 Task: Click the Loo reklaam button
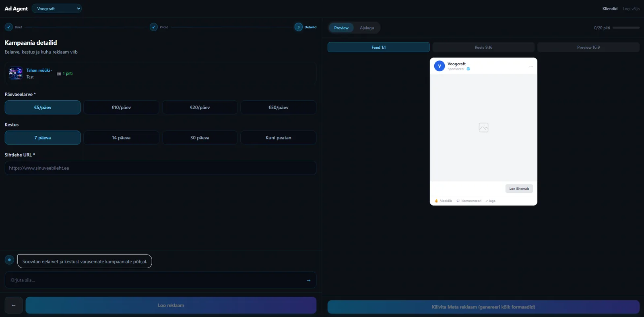[x=171, y=305]
